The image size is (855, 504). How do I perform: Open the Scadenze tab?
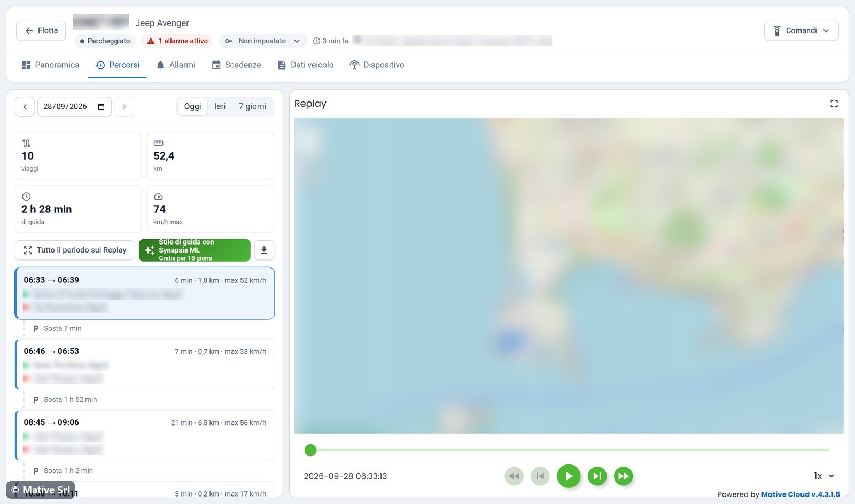pyautogui.click(x=236, y=65)
